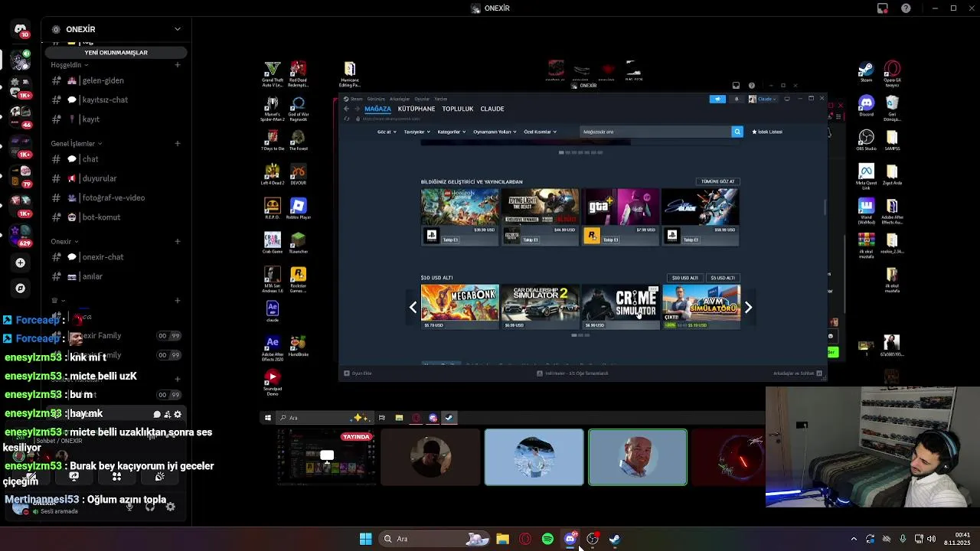Click Discord add a server plus icon
This screenshot has height=551, width=980.
tap(21, 262)
